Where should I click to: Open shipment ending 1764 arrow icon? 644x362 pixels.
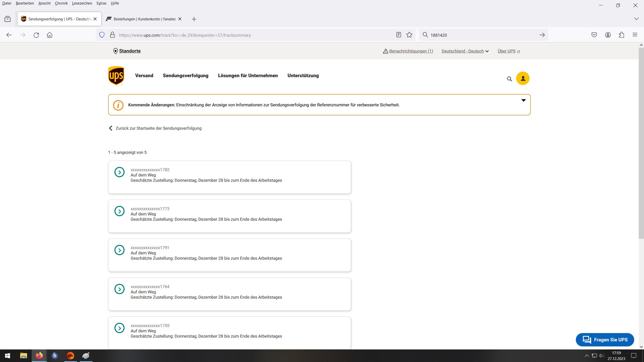(x=119, y=289)
